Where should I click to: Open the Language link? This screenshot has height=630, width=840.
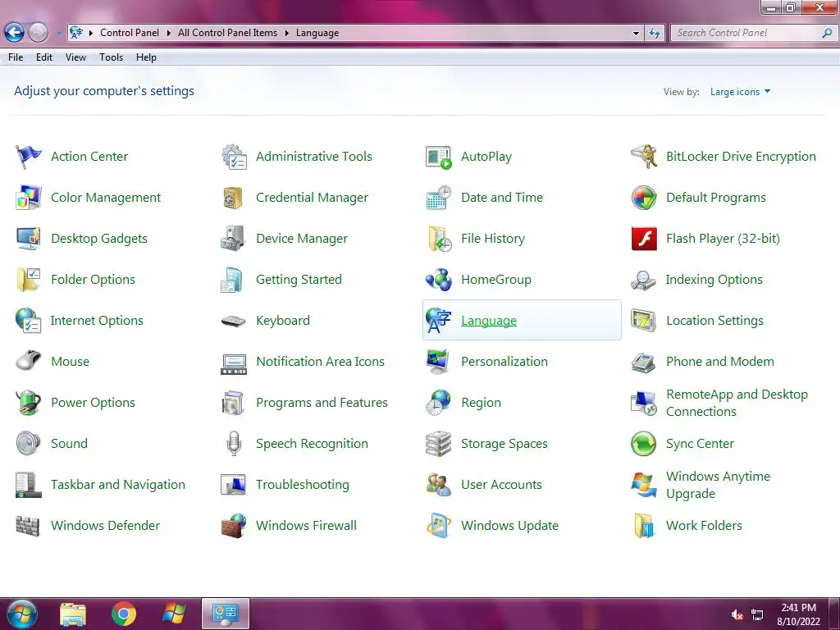[x=489, y=321]
